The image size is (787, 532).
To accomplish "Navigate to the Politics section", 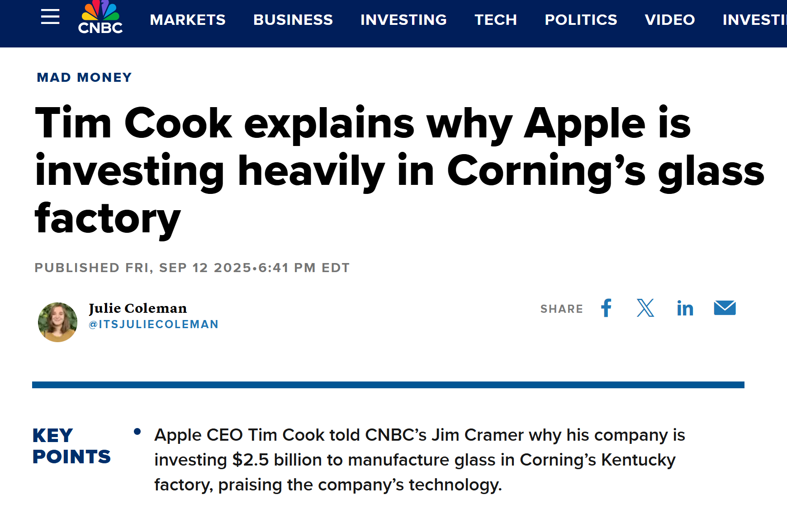I will point(581,20).
